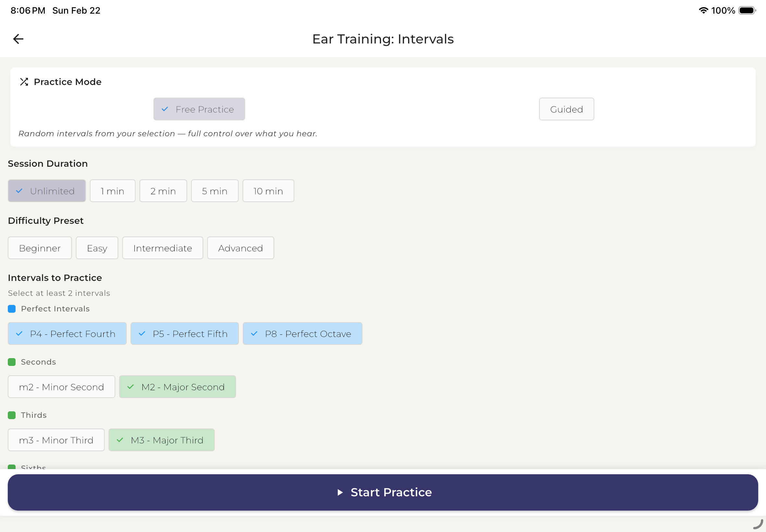Click the back arrow icon
This screenshot has width=766, height=532.
tap(19, 39)
